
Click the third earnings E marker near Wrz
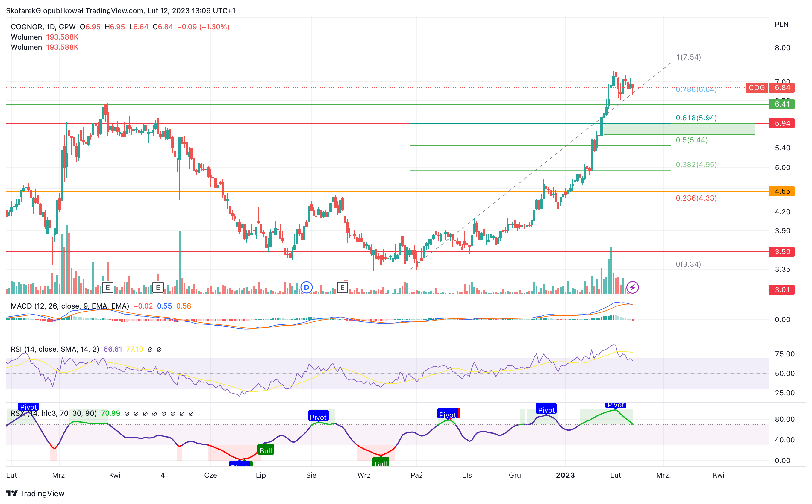pos(343,287)
